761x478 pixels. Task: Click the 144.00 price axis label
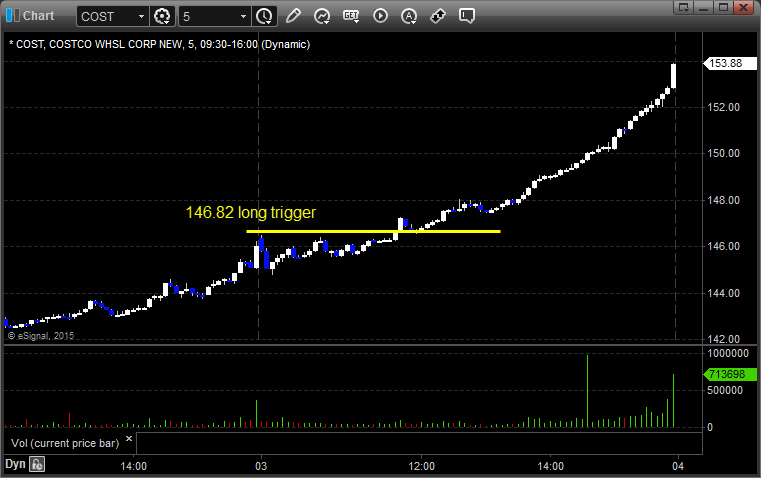click(x=724, y=293)
